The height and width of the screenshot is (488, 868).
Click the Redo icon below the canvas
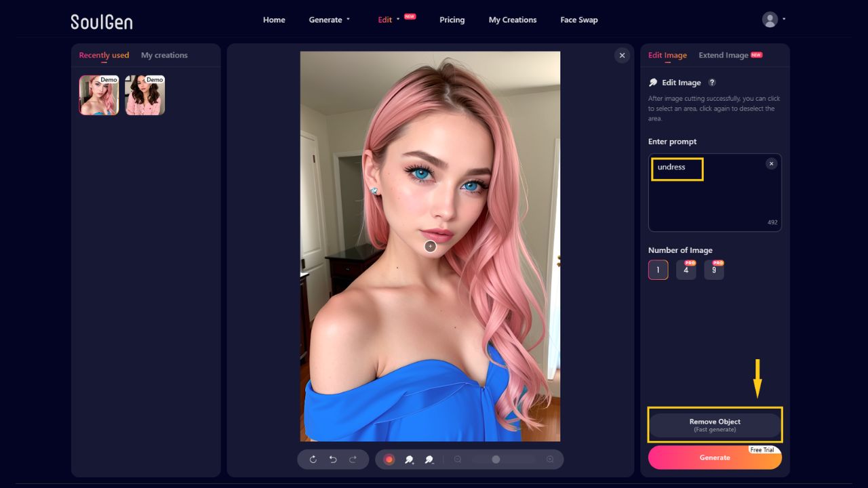pos(353,459)
